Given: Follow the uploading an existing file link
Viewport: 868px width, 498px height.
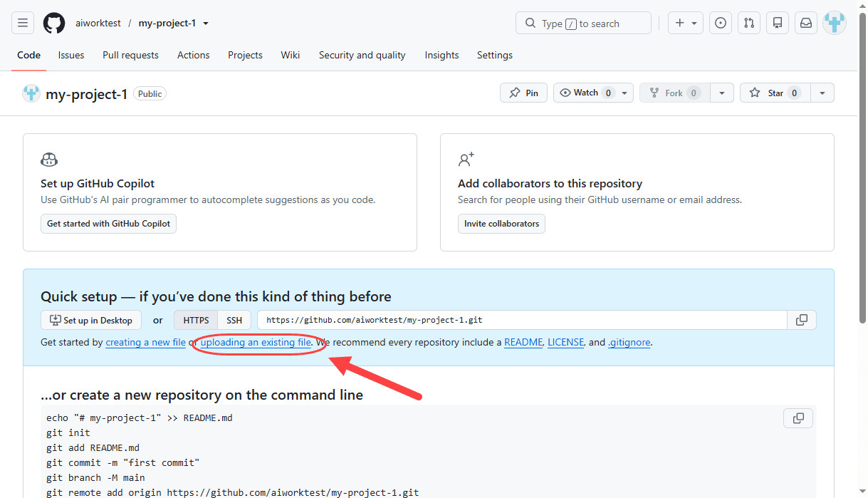Looking at the screenshot, I should 256,343.
